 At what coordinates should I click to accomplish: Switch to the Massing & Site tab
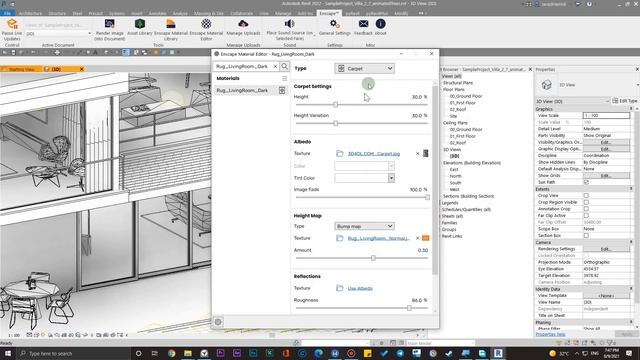coord(209,13)
